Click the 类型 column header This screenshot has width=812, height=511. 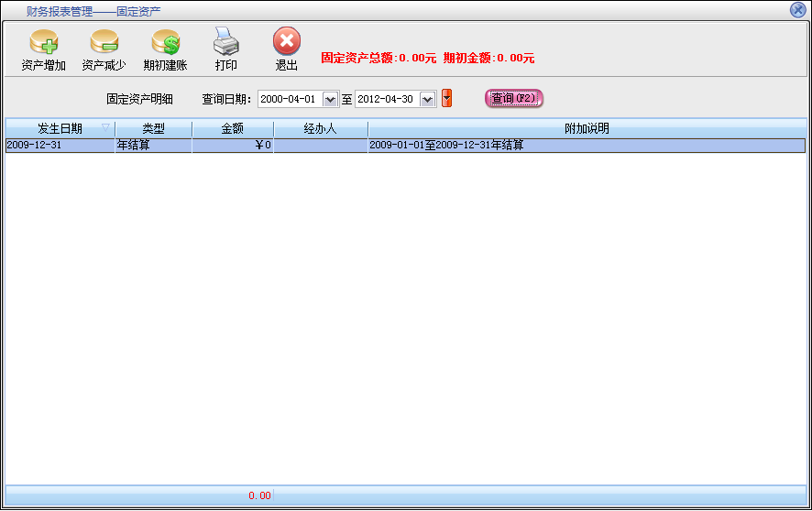pos(153,128)
